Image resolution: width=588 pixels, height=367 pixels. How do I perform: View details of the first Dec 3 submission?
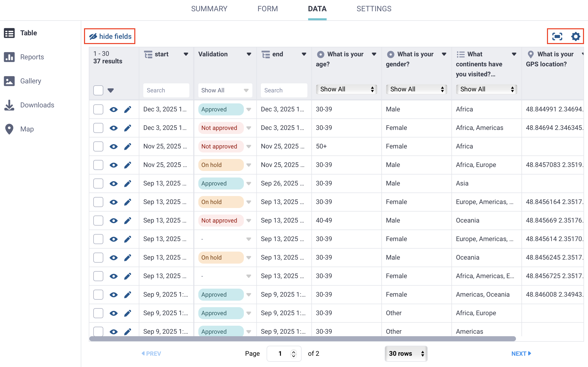[x=114, y=109]
